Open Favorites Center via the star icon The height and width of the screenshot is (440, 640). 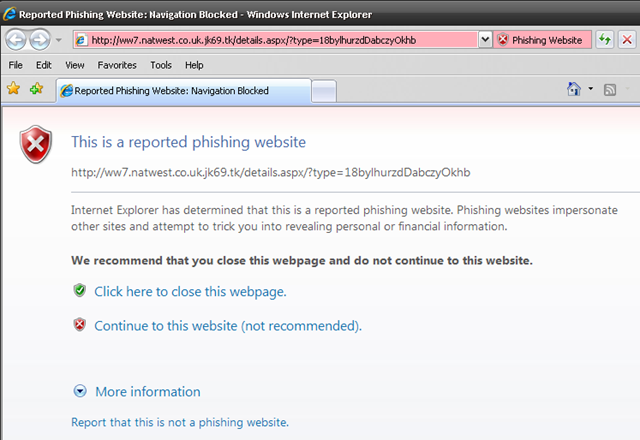coord(13,88)
